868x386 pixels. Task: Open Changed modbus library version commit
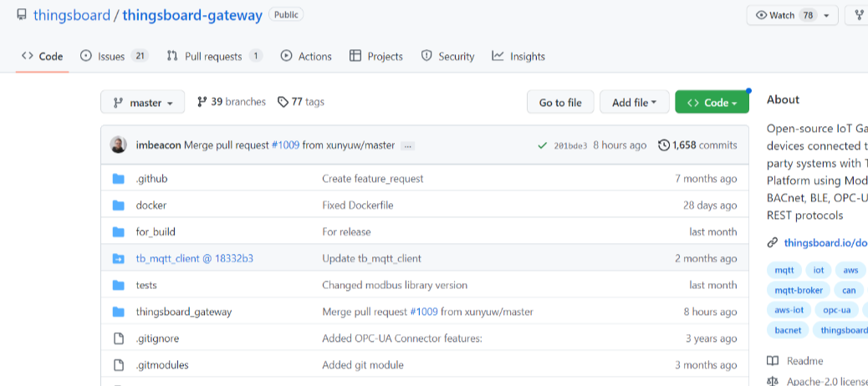pyautogui.click(x=395, y=285)
